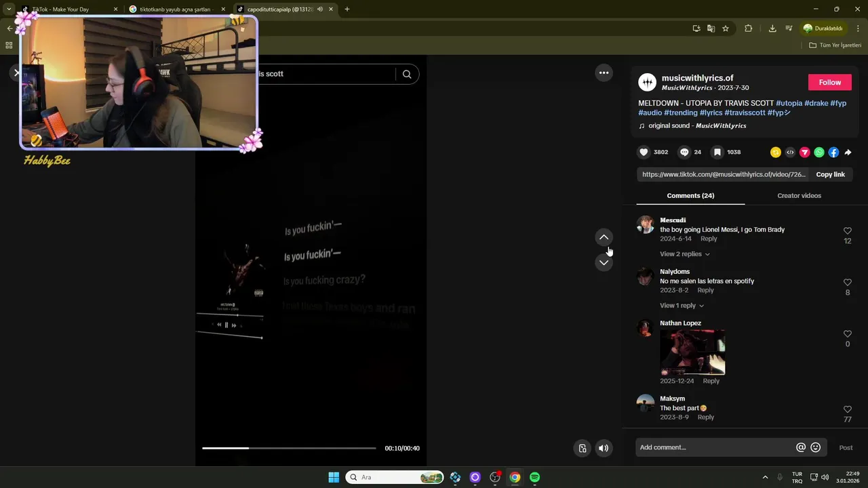Image resolution: width=868 pixels, height=488 pixels.
Task: Go to next video with down arrow
Action: [604, 263]
